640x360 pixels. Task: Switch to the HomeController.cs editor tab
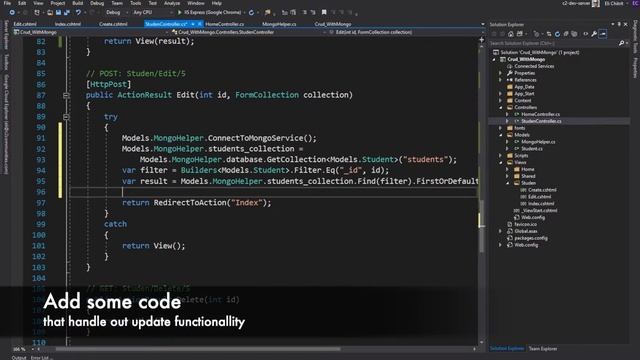click(224, 24)
